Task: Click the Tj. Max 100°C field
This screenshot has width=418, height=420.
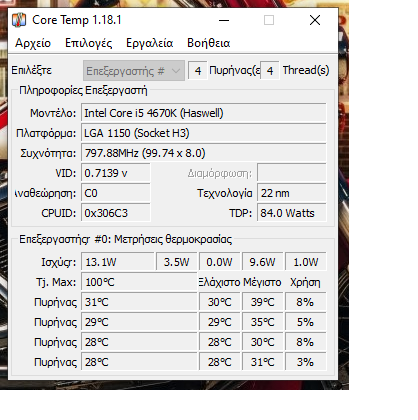Action: click(139, 282)
